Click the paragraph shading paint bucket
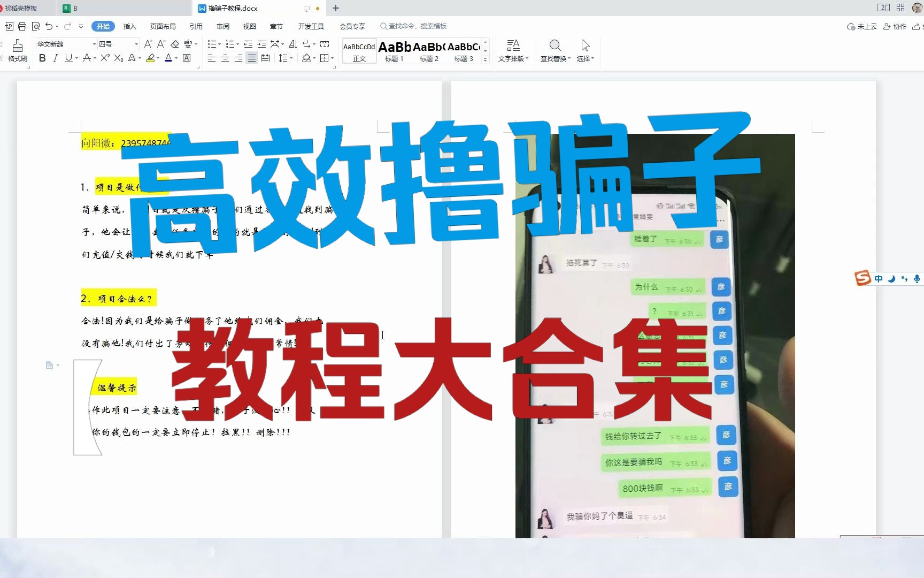Image resolution: width=924 pixels, height=578 pixels. pos(306,58)
